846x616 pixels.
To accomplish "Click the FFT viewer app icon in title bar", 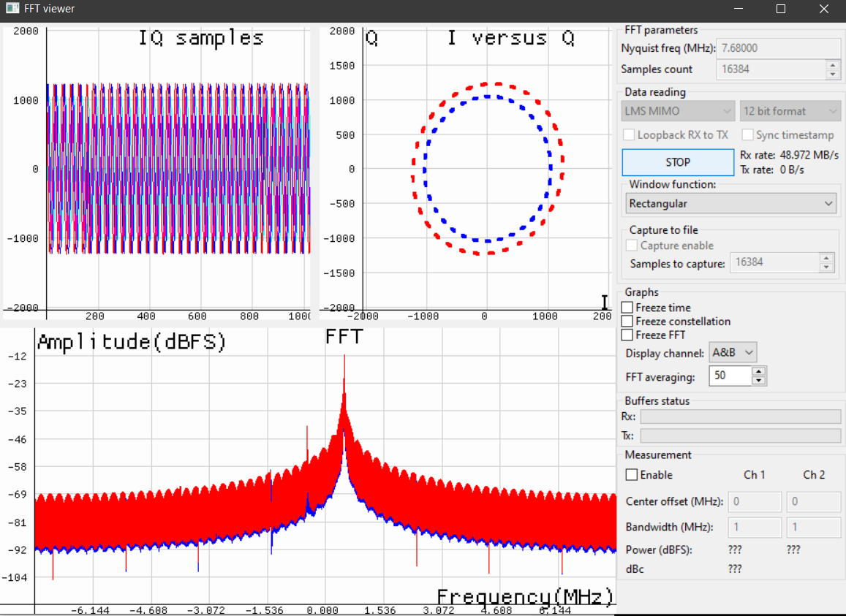I will (x=12, y=9).
